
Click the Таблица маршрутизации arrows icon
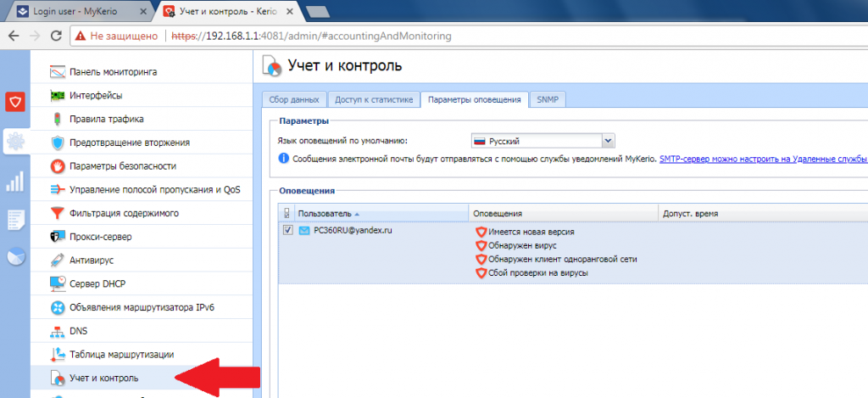(x=58, y=354)
